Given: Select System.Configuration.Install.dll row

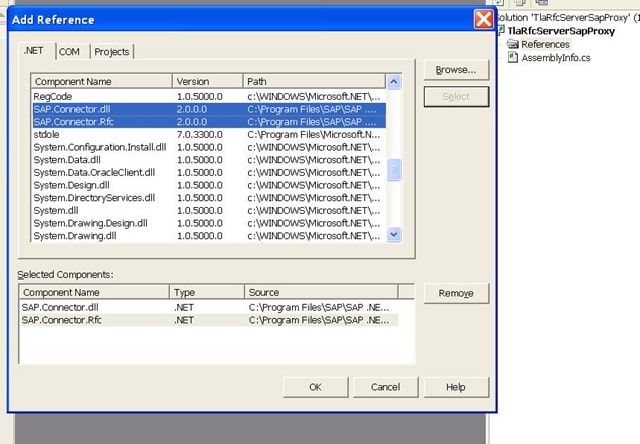Looking at the screenshot, I should click(x=209, y=147).
